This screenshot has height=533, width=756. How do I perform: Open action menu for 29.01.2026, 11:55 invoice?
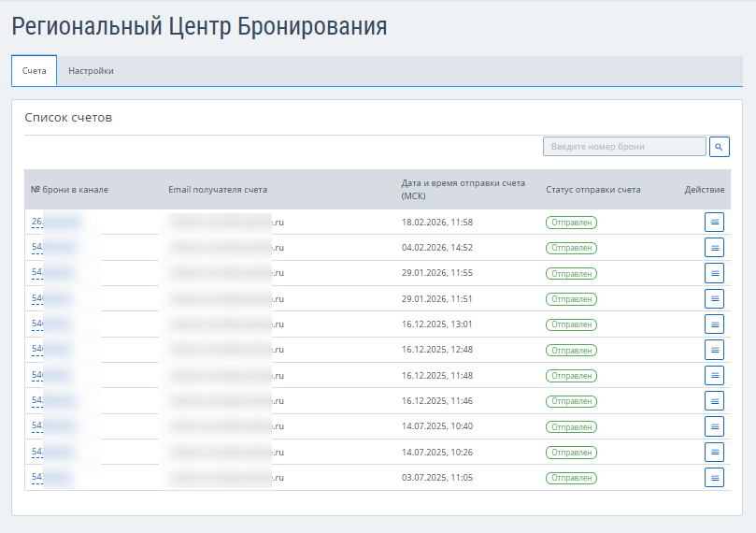point(714,273)
